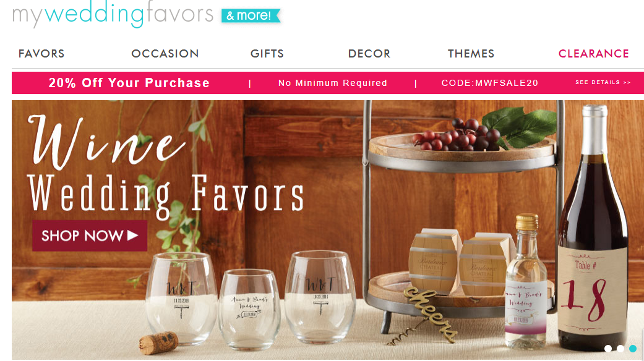Image resolution: width=644 pixels, height=361 pixels.
Task: Click the 20% Off Your Purchase text
Action: 129,83
